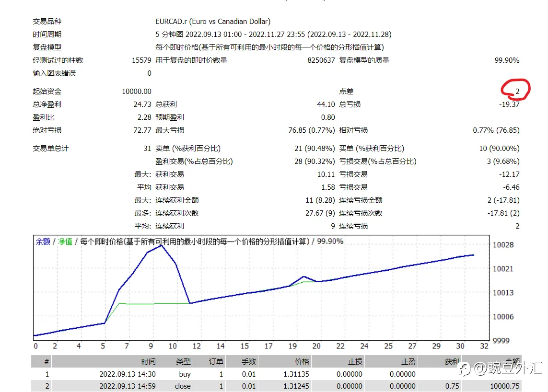Select the loss trades value 3 (9.68%)

[503, 161]
